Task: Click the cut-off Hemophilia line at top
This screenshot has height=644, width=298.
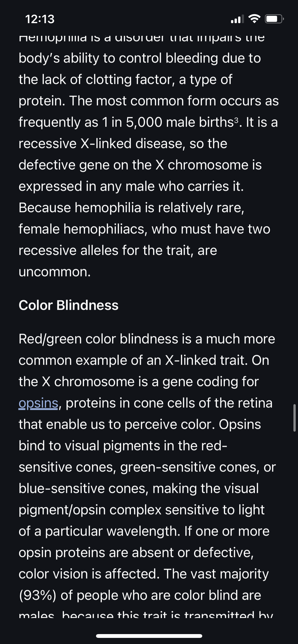Action: tap(142, 37)
